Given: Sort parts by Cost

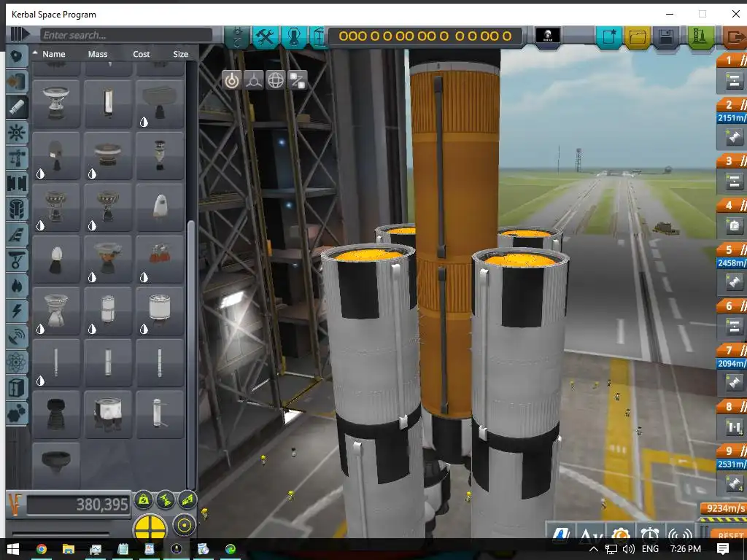Looking at the screenshot, I should (142, 54).
